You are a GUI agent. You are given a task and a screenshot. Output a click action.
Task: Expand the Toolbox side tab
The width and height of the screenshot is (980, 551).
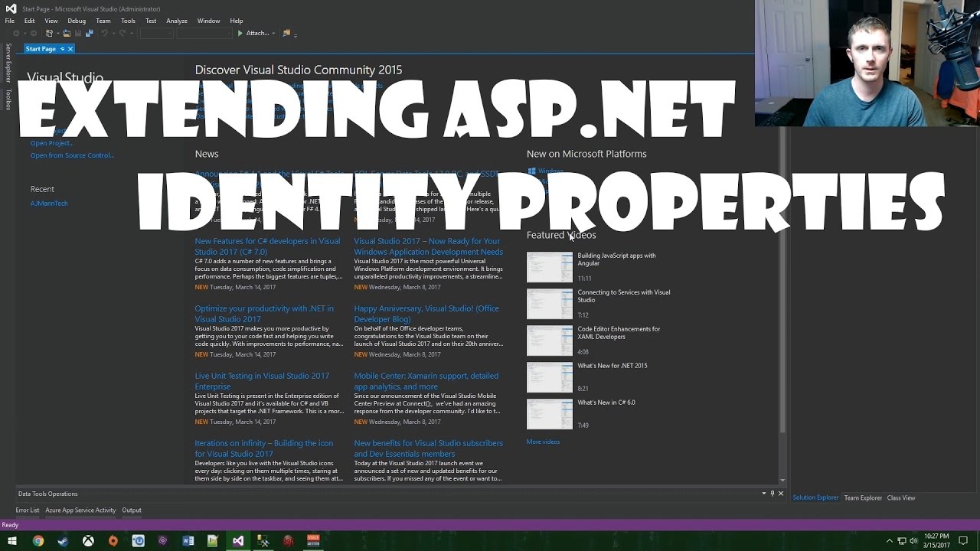[x=8, y=99]
